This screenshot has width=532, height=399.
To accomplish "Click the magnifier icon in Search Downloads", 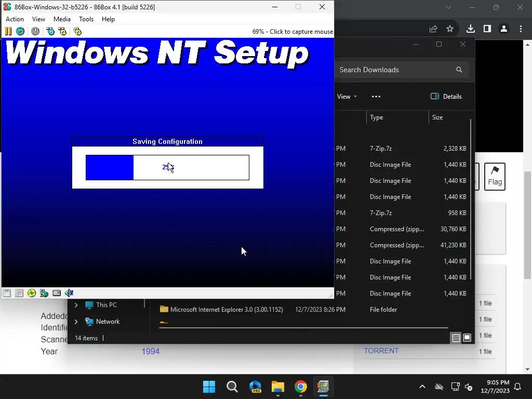I will point(459,70).
